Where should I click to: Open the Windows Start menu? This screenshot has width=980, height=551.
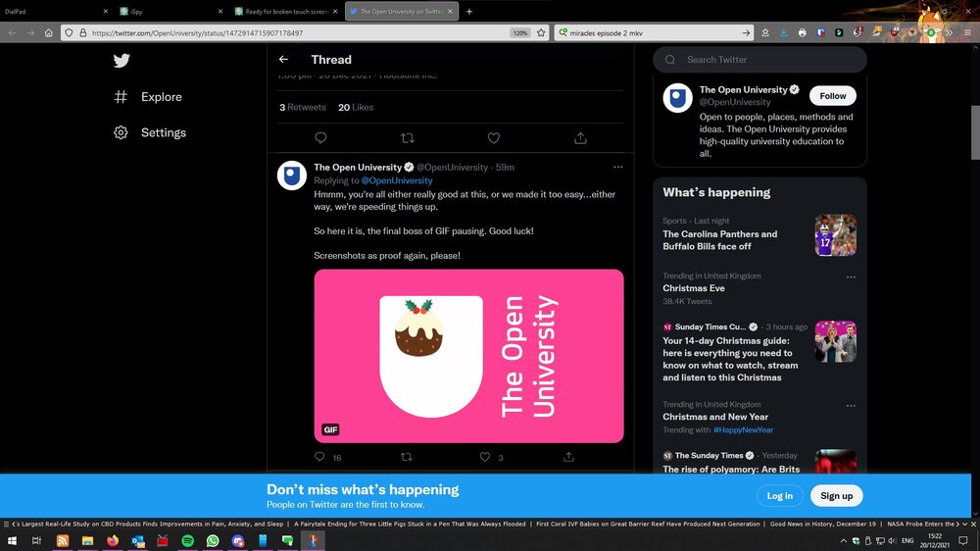tap(12, 541)
